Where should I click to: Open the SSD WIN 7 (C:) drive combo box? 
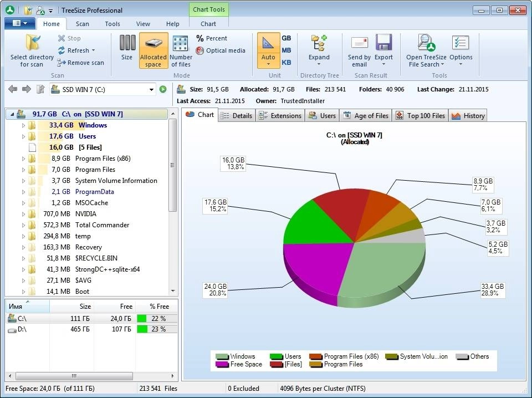(103, 90)
